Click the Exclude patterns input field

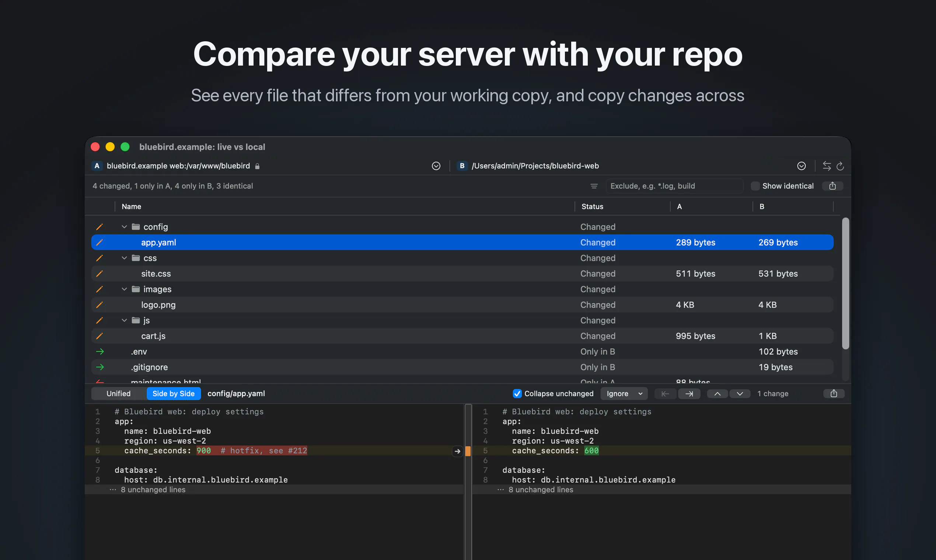[674, 186]
